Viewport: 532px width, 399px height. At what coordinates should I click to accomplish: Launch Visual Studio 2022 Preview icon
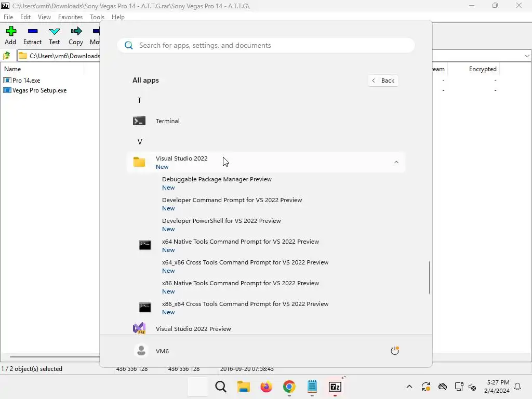pos(139,328)
